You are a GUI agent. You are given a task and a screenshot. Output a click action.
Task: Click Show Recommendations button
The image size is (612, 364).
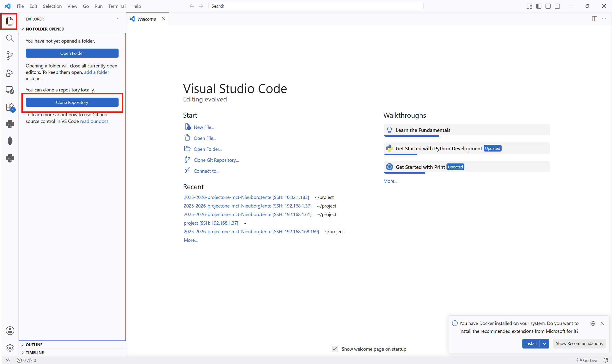coord(579,343)
